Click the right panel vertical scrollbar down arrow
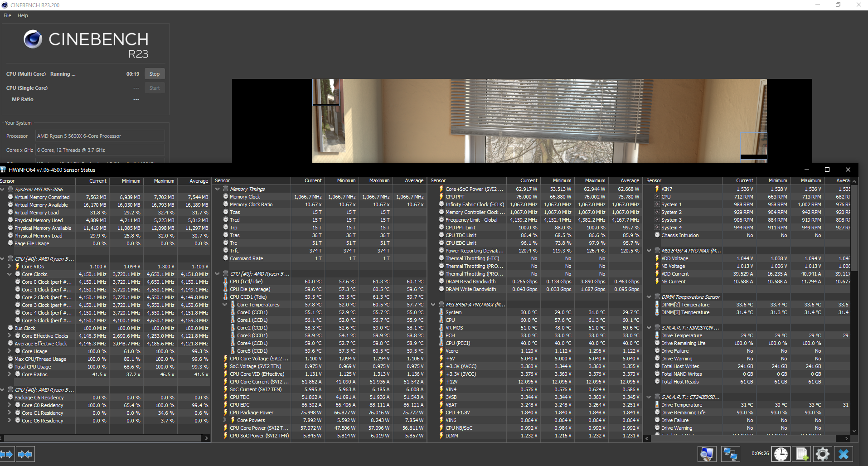Viewport: 868px width, 466px height. tap(854, 431)
